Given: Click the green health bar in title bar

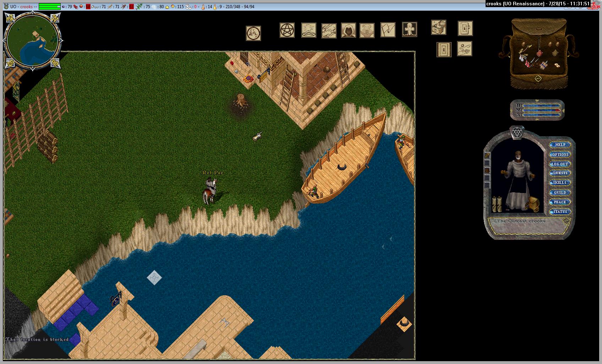Looking at the screenshot, I should (50, 6).
